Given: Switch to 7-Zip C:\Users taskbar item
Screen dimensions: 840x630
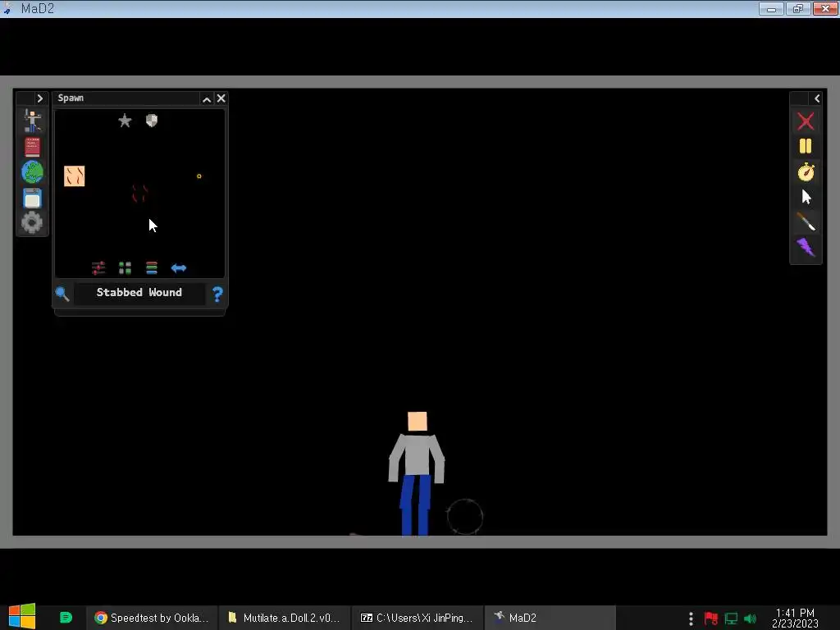Looking at the screenshot, I should (418, 618).
